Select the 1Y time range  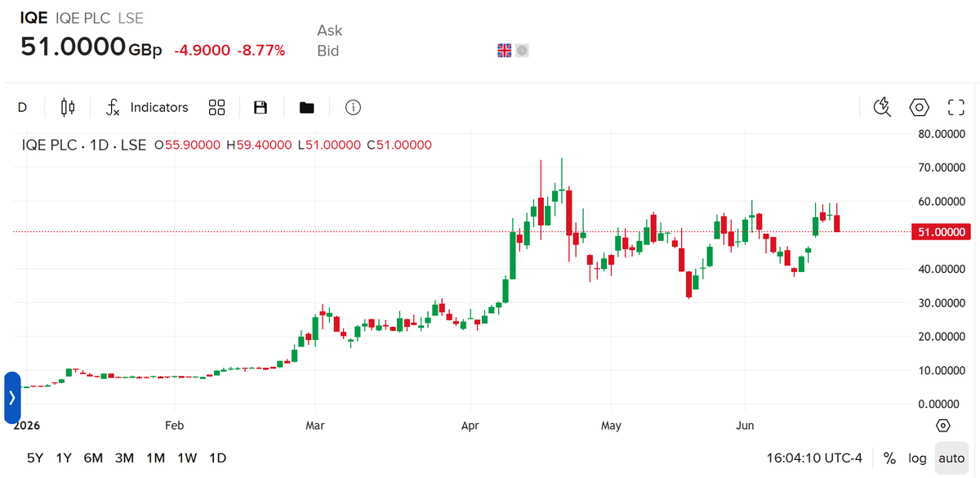coord(64,458)
